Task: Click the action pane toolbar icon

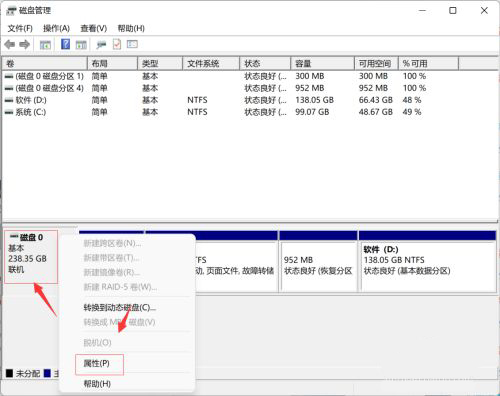Action: point(81,44)
